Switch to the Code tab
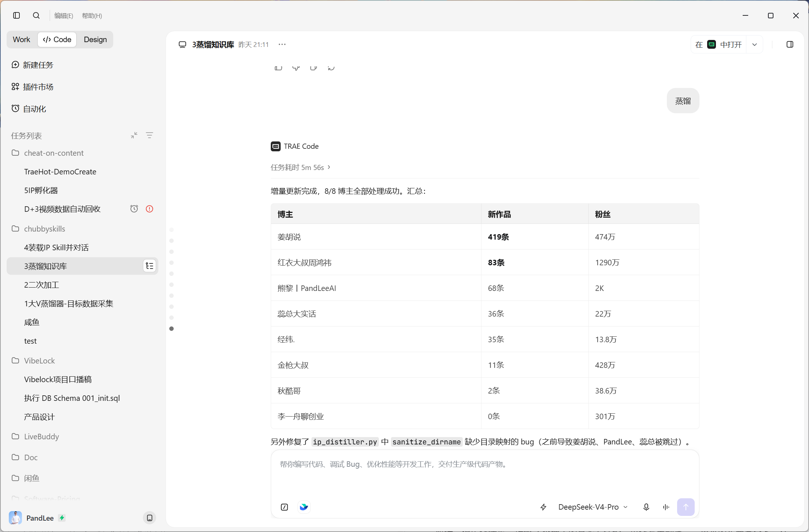This screenshot has width=809, height=532. tap(57, 40)
